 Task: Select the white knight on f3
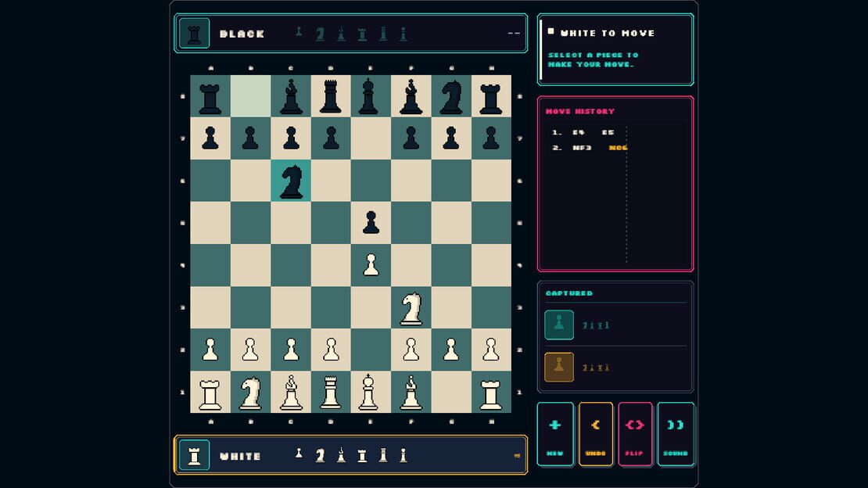click(x=411, y=308)
